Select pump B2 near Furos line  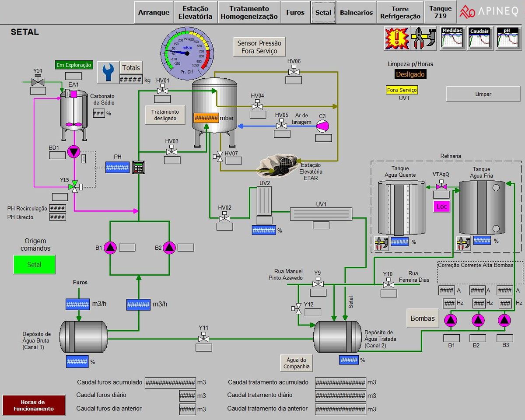(x=169, y=248)
